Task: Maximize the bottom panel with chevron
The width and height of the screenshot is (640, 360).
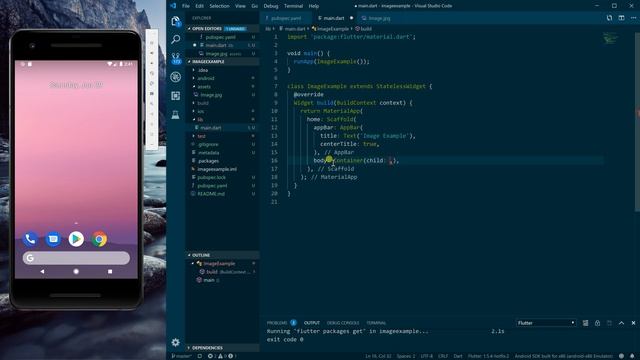Action: [x=621, y=323]
